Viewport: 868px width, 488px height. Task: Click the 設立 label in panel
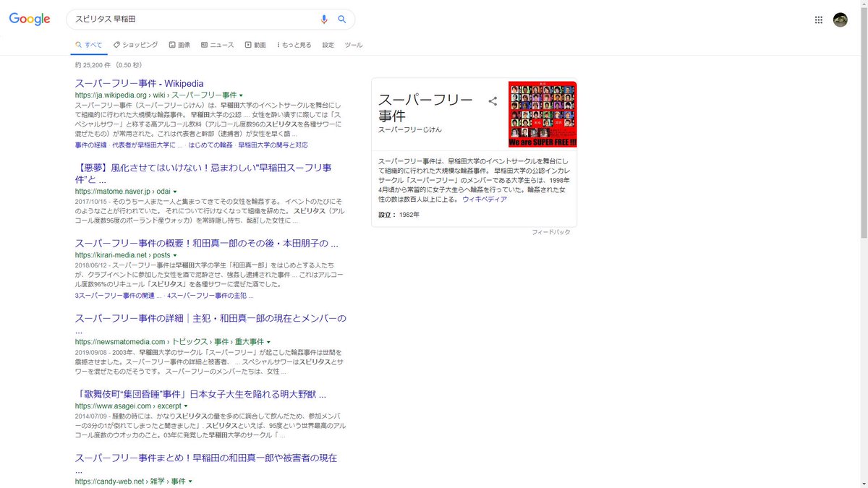click(x=387, y=215)
